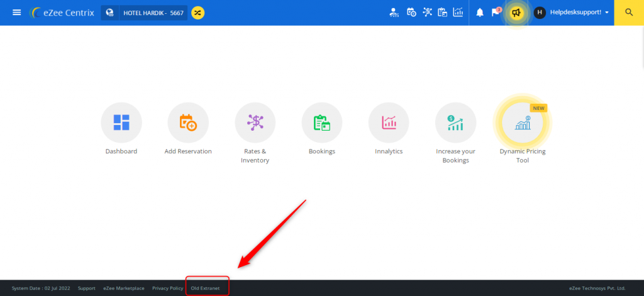Click the Support footer link
644x296 pixels.
pos(87,288)
